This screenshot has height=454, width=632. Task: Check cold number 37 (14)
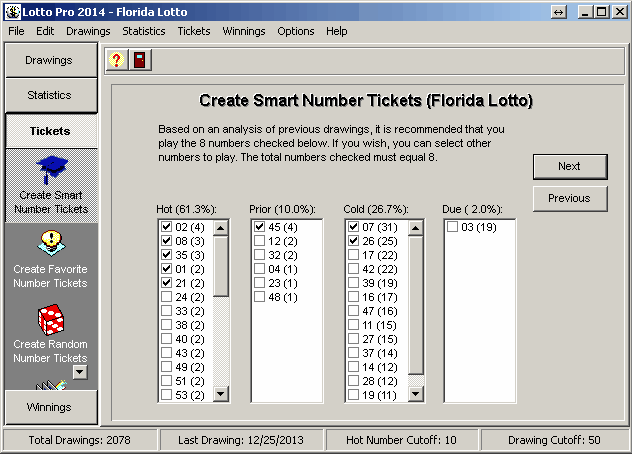point(353,353)
